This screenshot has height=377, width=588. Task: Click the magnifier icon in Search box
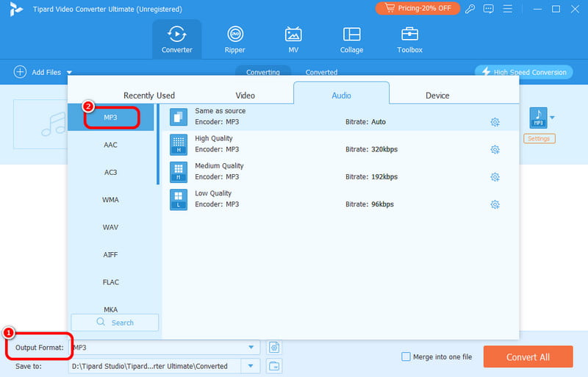point(101,322)
